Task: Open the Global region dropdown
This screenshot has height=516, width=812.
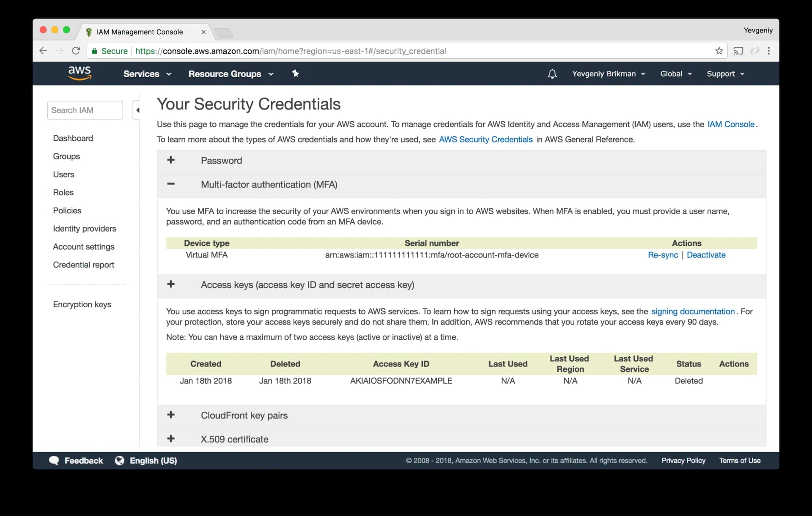Action: point(676,74)
